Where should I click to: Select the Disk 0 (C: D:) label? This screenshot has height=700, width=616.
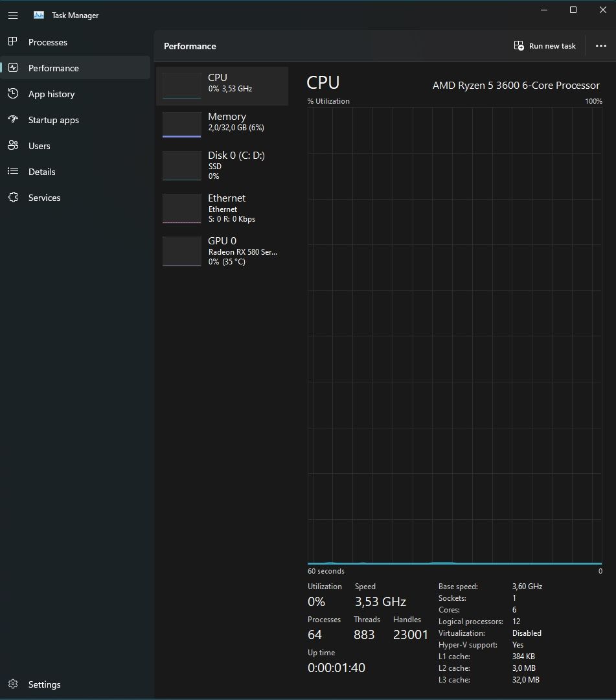[236, 155]
